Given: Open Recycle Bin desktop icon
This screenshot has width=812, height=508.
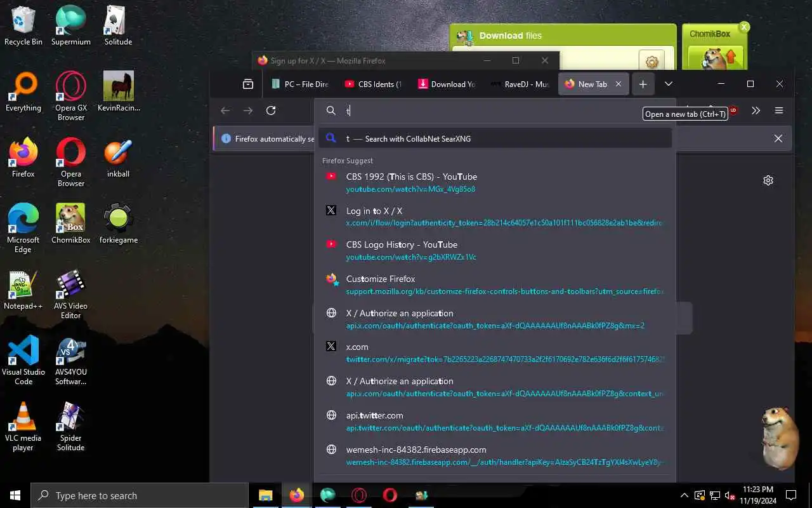Looking at the screenshot, I should (23, 25).
